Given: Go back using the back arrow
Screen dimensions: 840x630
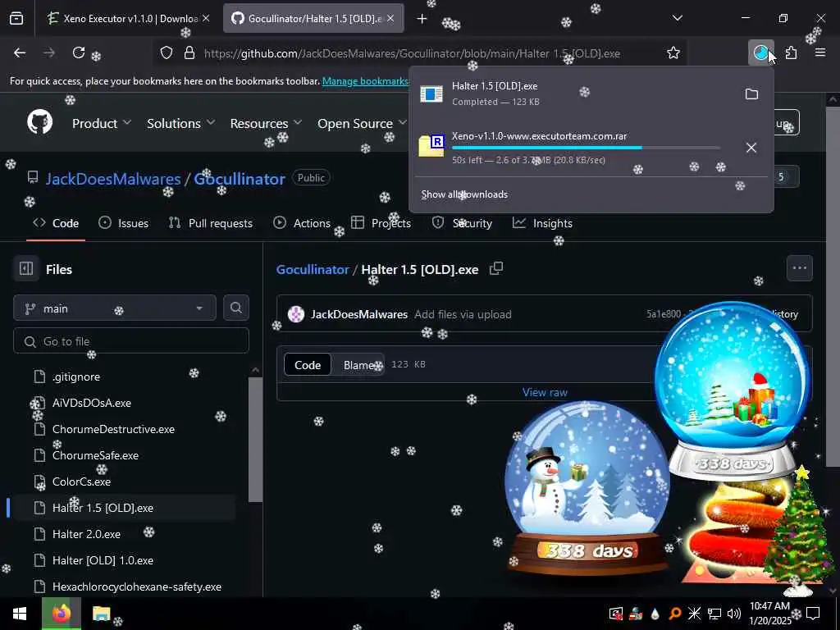Looking at the screenshot, I should click(x=20, y=52).
